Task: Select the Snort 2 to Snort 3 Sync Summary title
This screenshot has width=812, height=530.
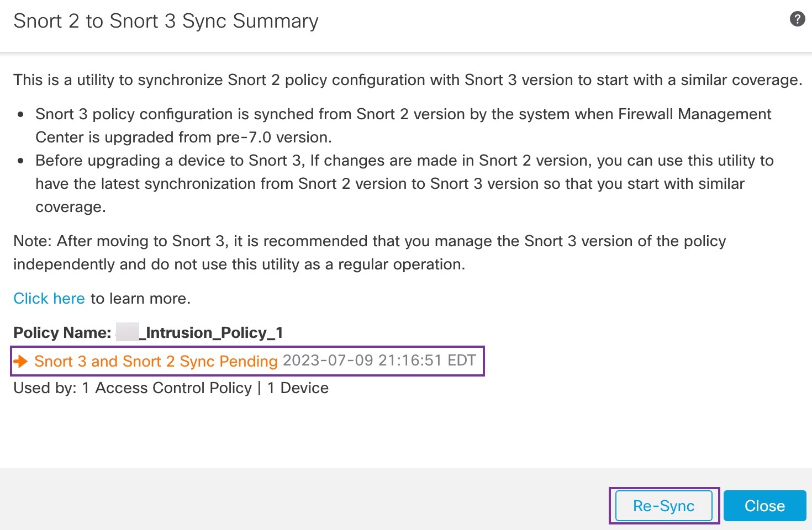Action: click(166, 21)
